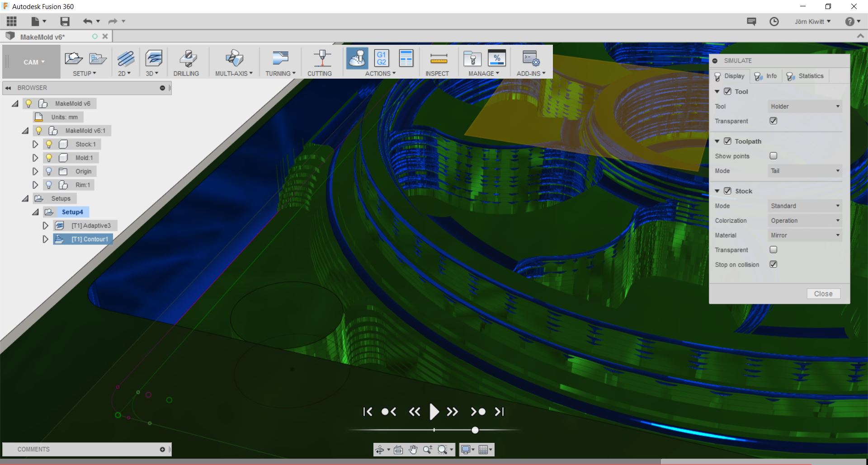Screen dimensions: 868x465
Task: Open the Tool Library icon in Manage
Action: pyautogui.click(x=472, y=58)
